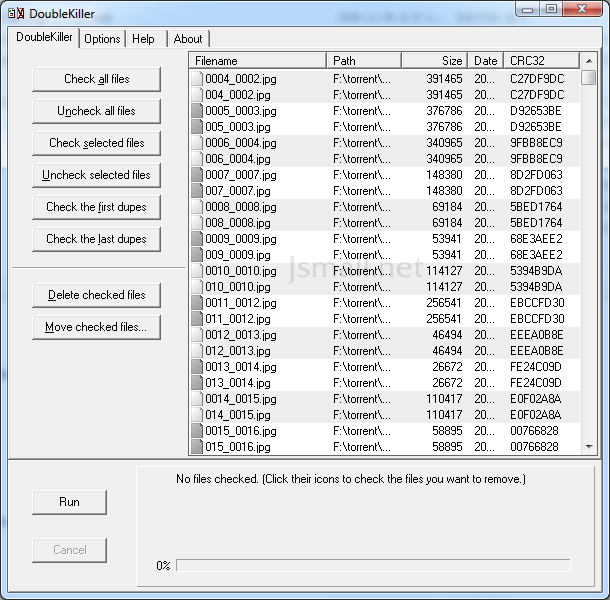The width and height of the screenshot is (610, 600).
Task: Click Move checked files... button
Action: click(96, 327)
